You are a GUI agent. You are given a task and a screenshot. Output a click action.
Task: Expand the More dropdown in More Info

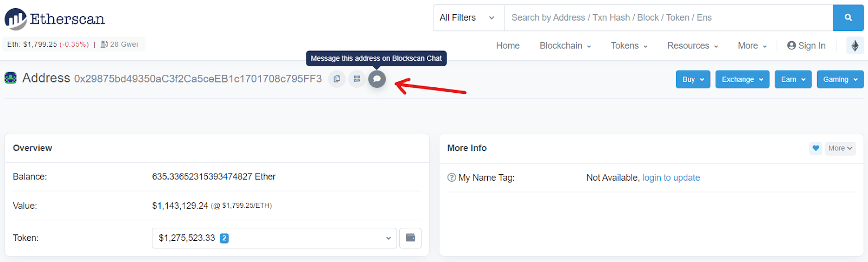pos(840,148)
